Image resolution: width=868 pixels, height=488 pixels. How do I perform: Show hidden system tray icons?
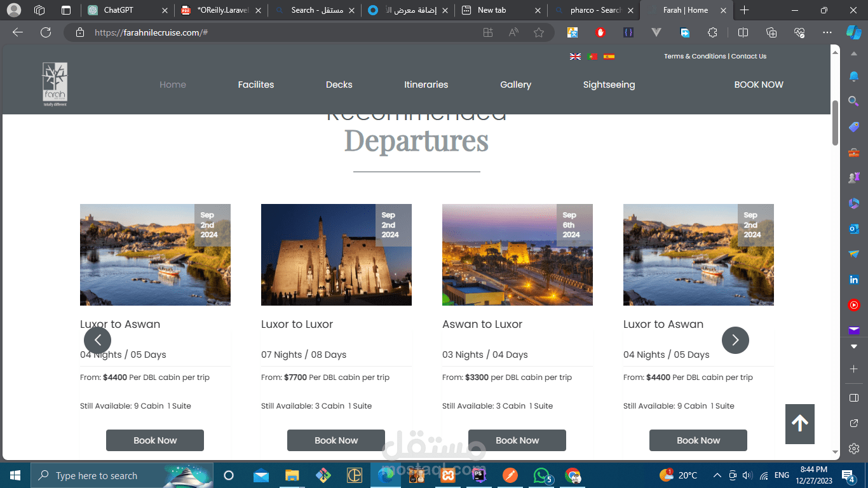pyautogui.click(x=717, y=475)
